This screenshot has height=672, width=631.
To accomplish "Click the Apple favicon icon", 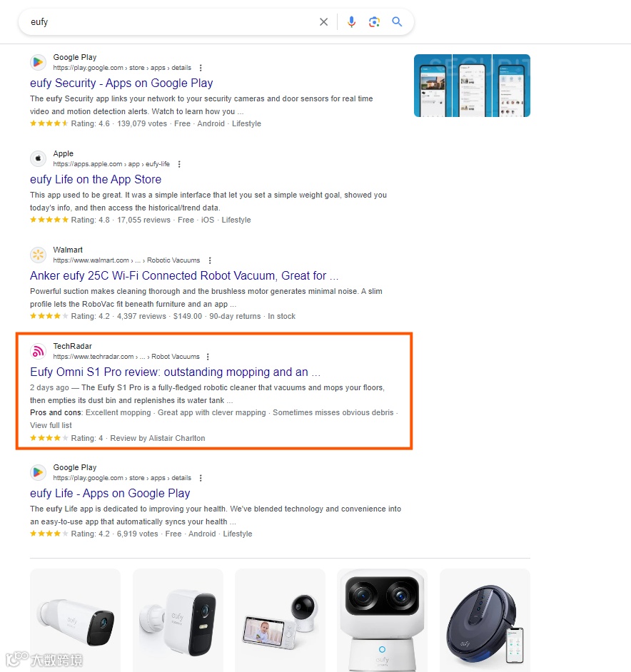I will pyautogui.click(x=38, y=158).
